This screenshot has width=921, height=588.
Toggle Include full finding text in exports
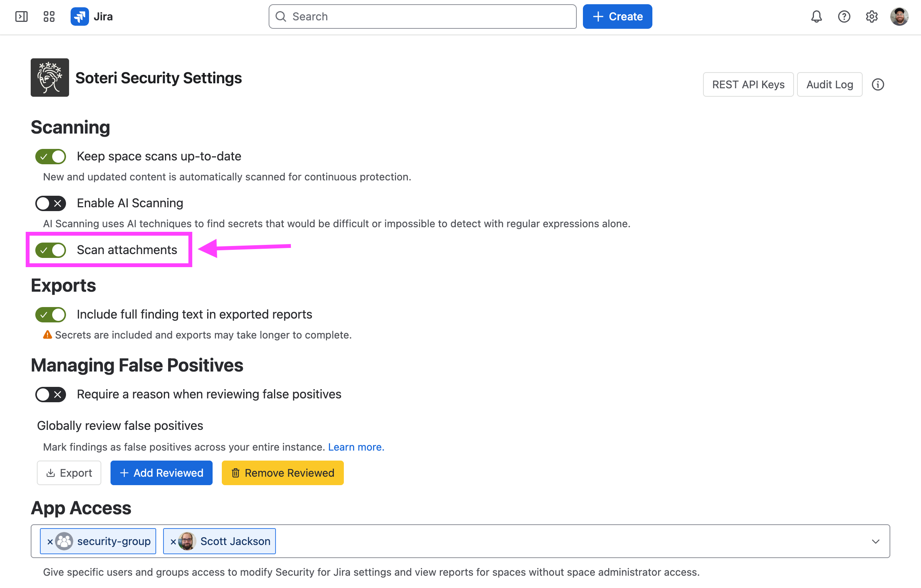coord(51,315)
